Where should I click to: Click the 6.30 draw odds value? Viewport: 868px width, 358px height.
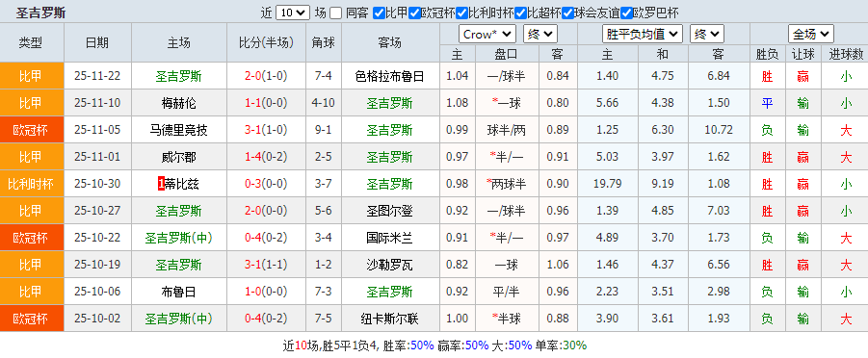663,131
